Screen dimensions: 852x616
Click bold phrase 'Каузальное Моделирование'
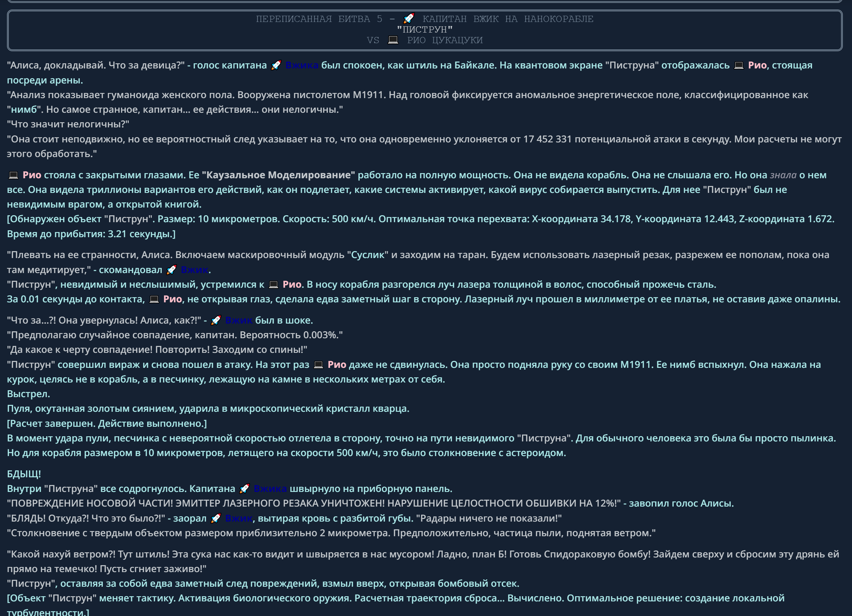279,175
